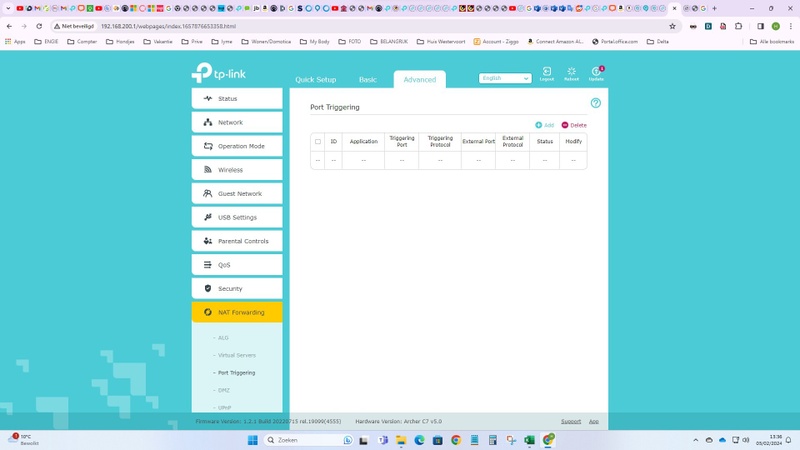Open the Windows Start button
Viewport: 800px width, 450px height.
point(253,440)
